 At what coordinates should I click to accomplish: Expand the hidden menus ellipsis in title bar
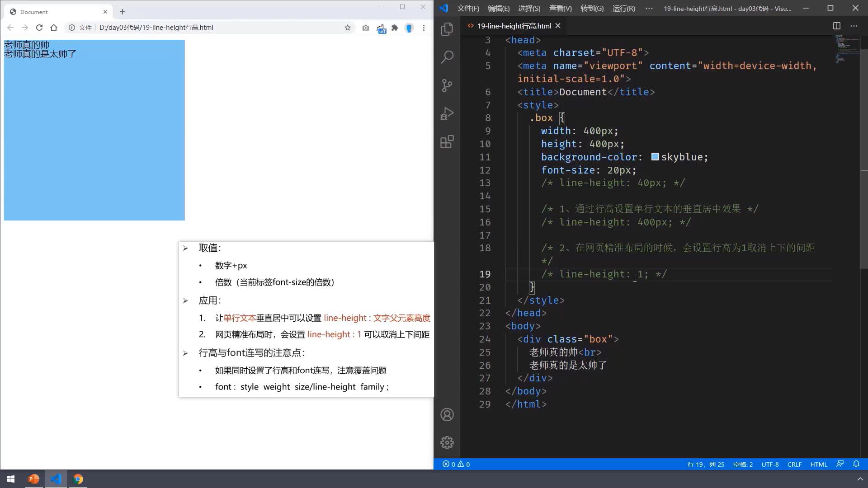[x=649, y=8]
